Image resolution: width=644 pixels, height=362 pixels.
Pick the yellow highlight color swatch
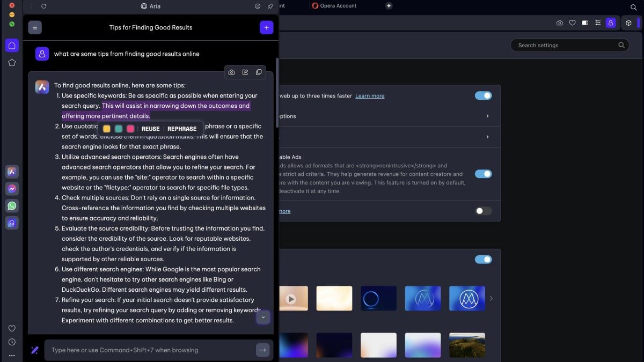(x=107, y=129)
